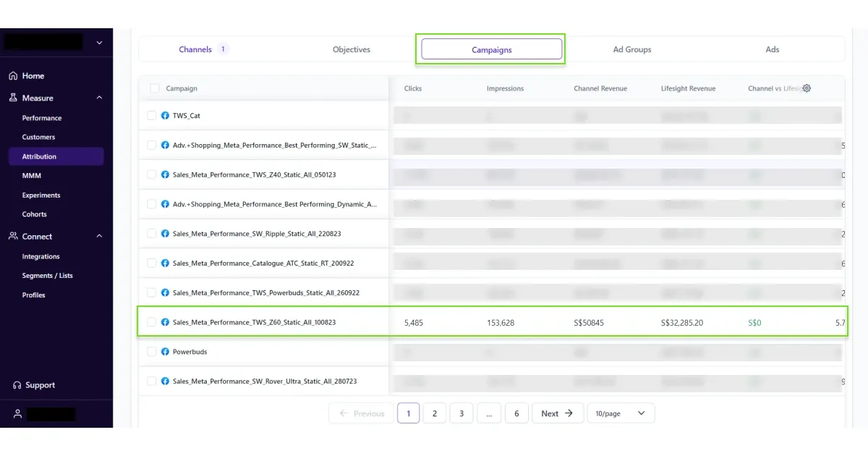This screenshot has height=456, width=868.
Task: Click the Support headset icon
Action: tap(17, 385)
